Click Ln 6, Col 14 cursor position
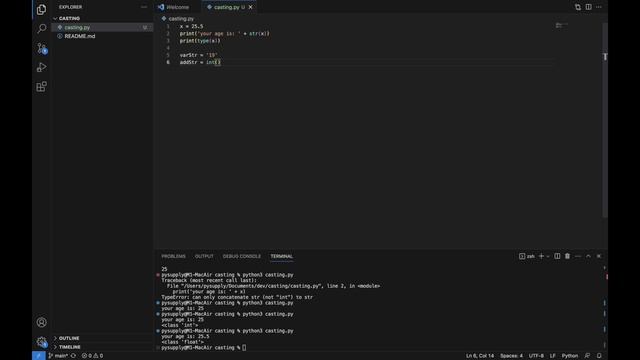The height and width of the screenshot is (360, 640). 480,356
